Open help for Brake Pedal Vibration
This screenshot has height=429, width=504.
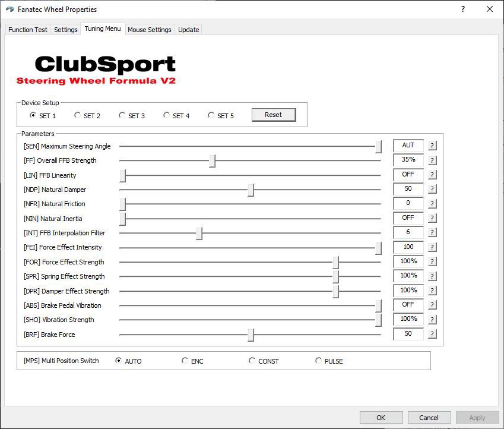pos(432,305)
